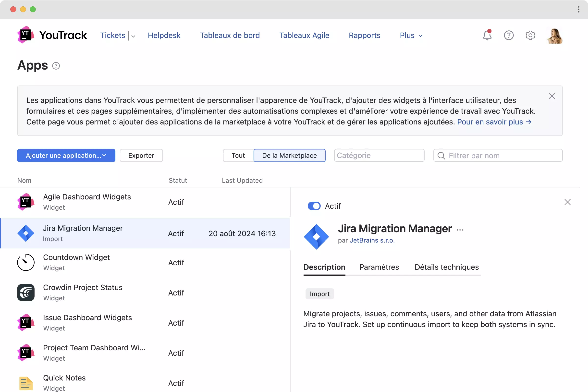This screenshot has width=588, height=392.
Task: Click the help icon beside Apps title
Action: [x=56, y=66]
